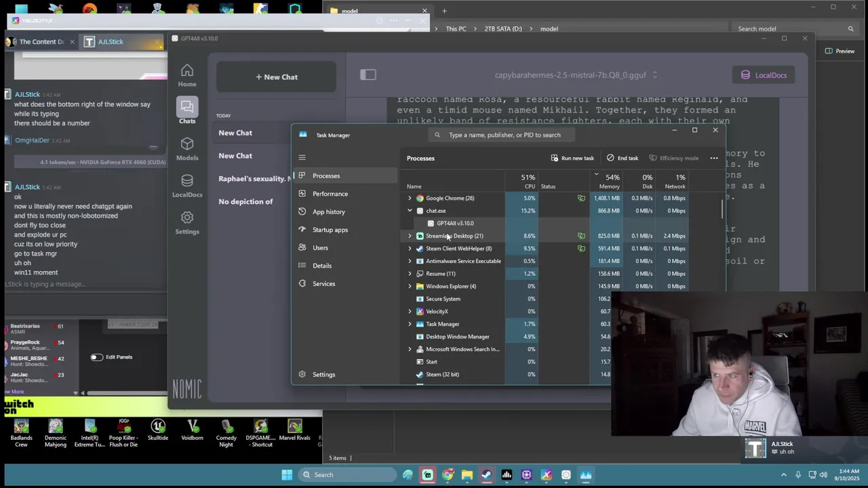The image size is (868, 488).
Task: Expand Streamlabs Desktop (21) process group
Action: pos(410,236)
